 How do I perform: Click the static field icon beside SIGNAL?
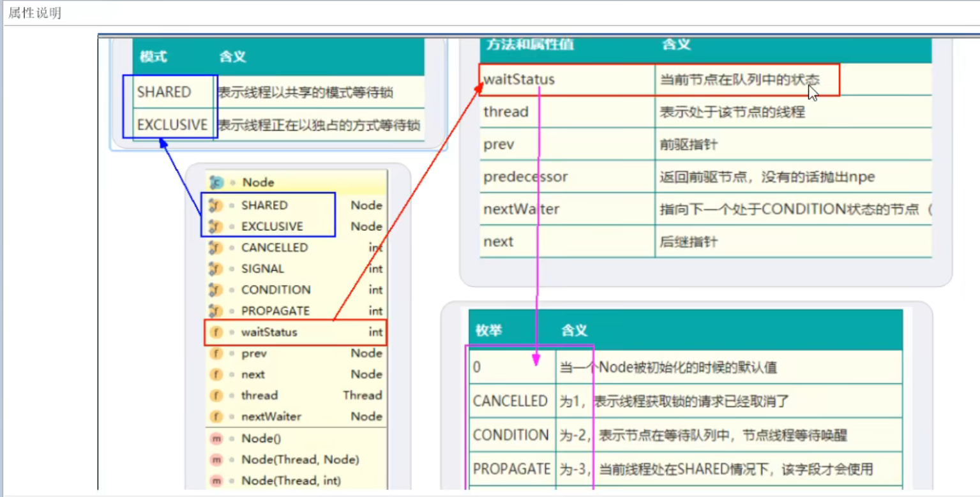click(216, 269)
